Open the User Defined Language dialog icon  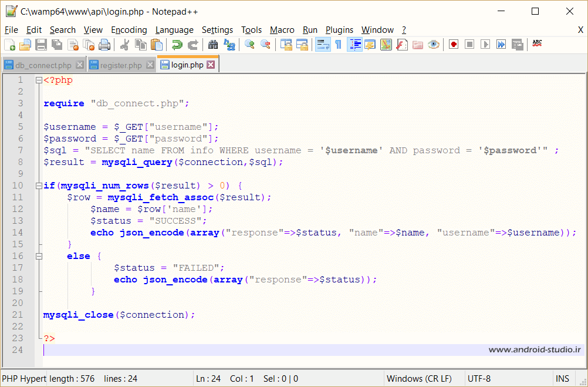coord(370,45)
